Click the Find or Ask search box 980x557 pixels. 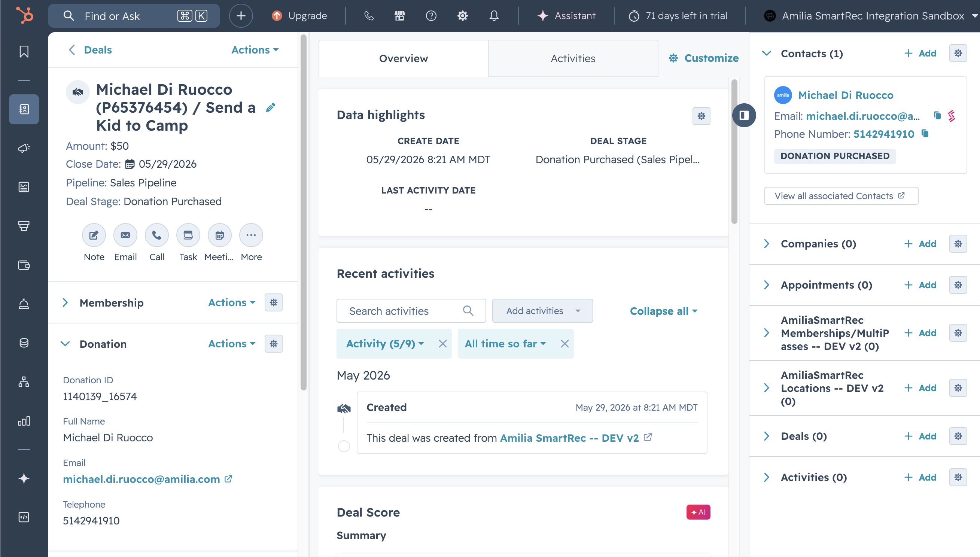point(134,16)
